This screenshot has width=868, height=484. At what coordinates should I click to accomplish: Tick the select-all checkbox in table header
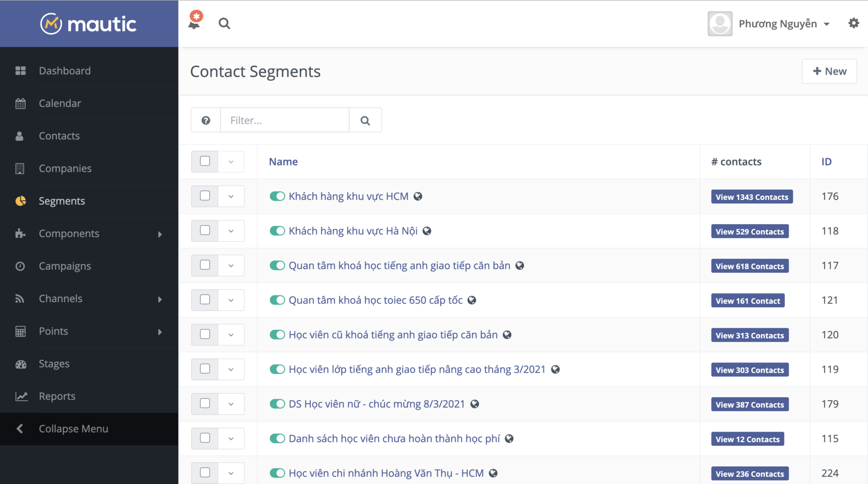point(205,161)
